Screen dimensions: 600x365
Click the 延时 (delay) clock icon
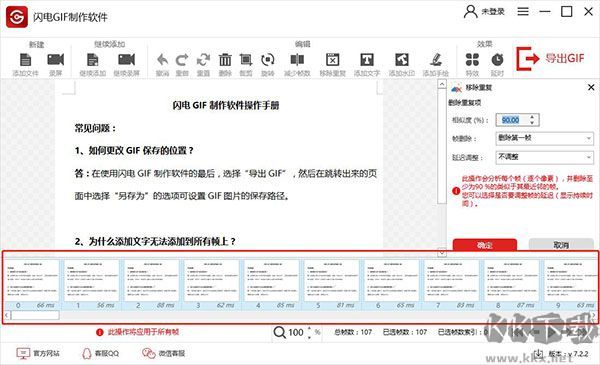[x=497, y=60]
